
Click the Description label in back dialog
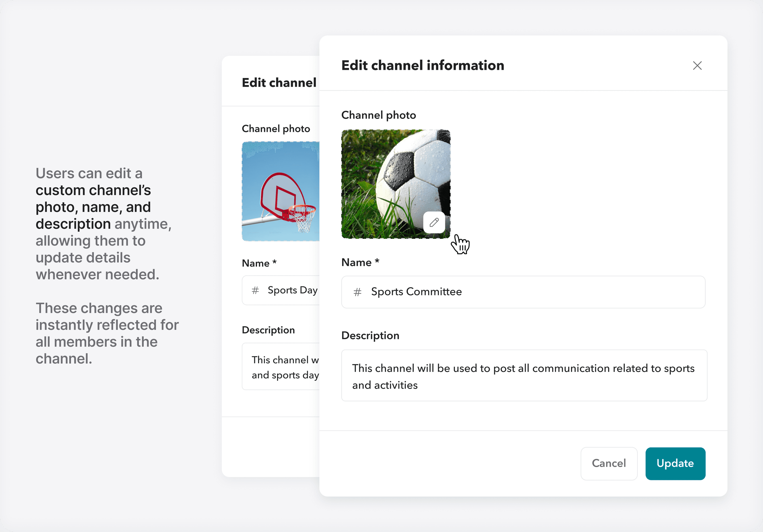point(268,330)
